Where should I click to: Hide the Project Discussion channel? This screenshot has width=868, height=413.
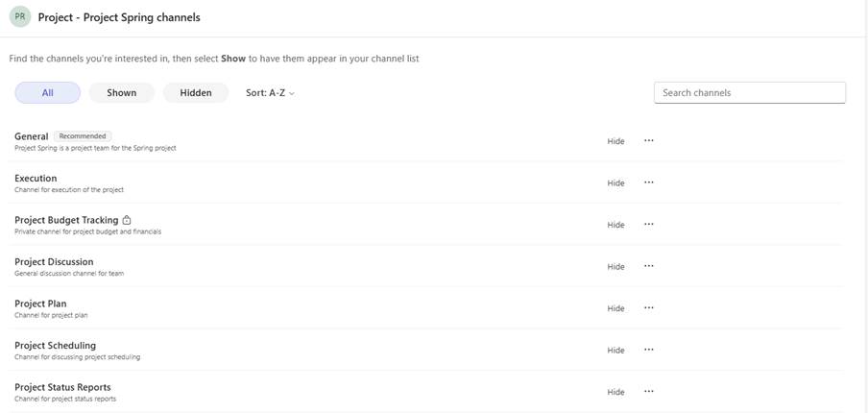click(615, 267)
